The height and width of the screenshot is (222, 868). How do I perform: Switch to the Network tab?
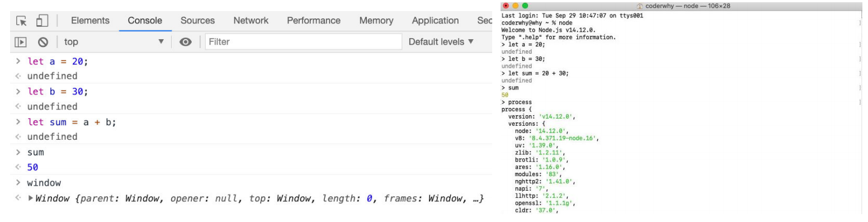coord(251,21)
